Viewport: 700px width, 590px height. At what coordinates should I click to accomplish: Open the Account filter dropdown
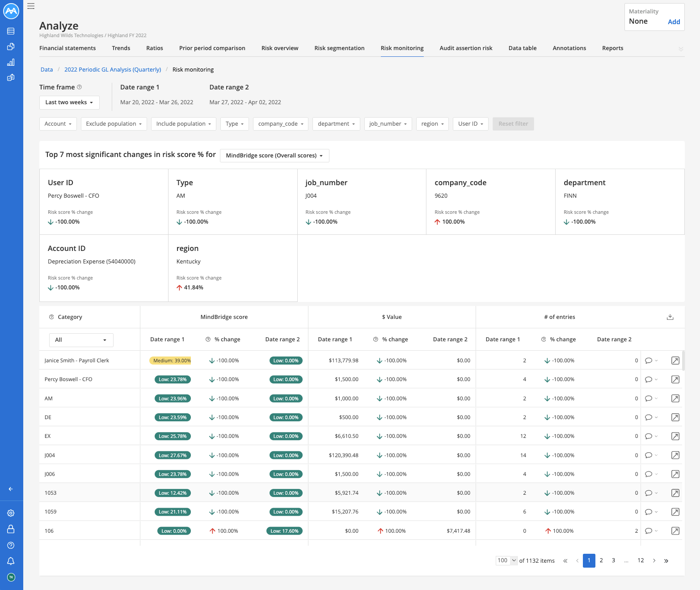point(58,124)
